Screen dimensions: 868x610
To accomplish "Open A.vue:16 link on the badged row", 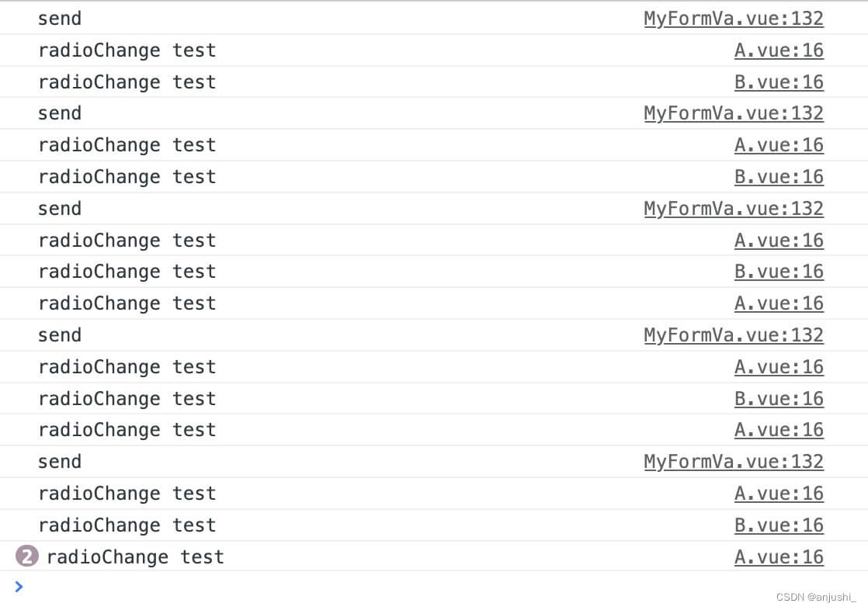I will pyautogui.click(x=778, y=557).
